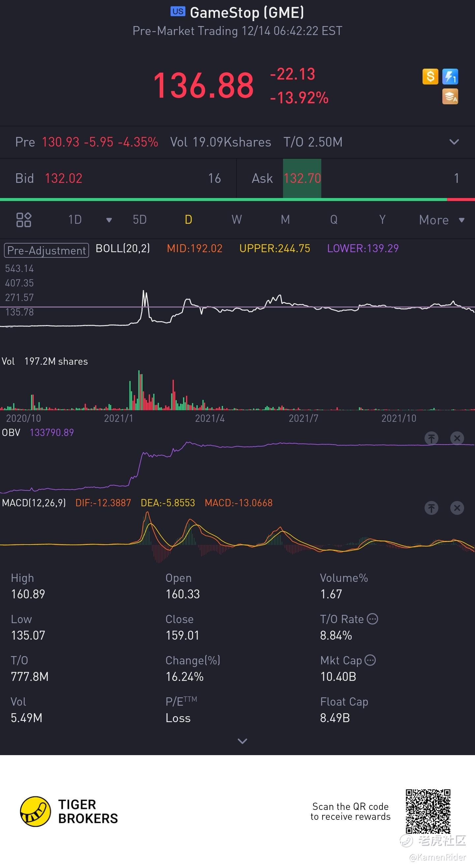Show T/O Rate info tooltip

372,619
